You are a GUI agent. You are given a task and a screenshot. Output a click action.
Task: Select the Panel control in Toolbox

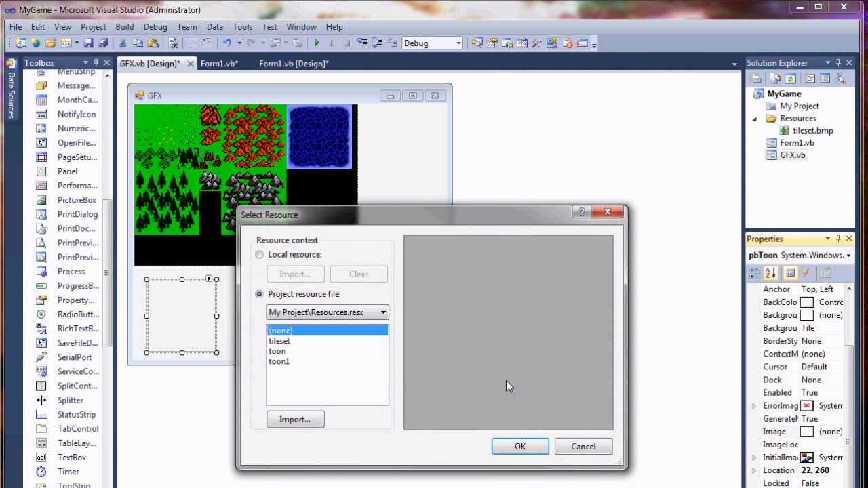68,171
